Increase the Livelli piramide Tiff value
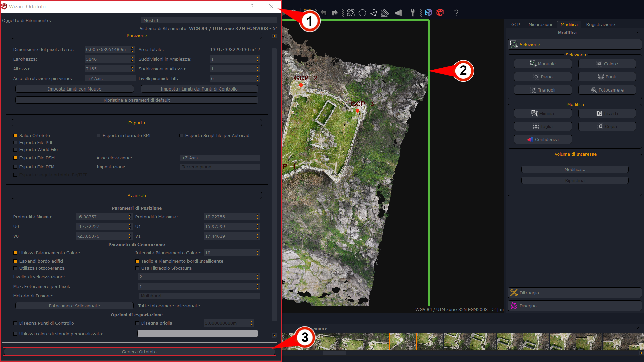This screenshot has width=644, height=362. (257, 77)
